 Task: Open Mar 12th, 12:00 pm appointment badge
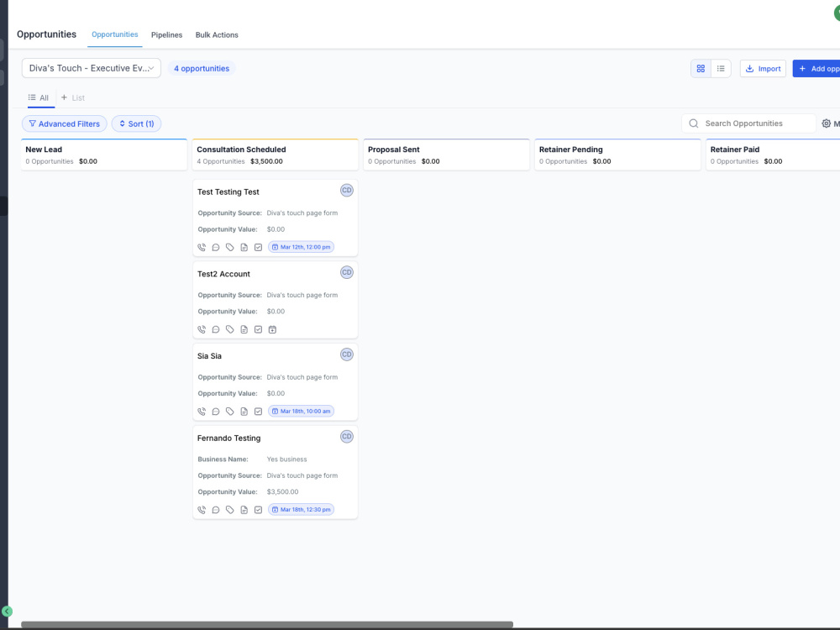coord(301,247)
